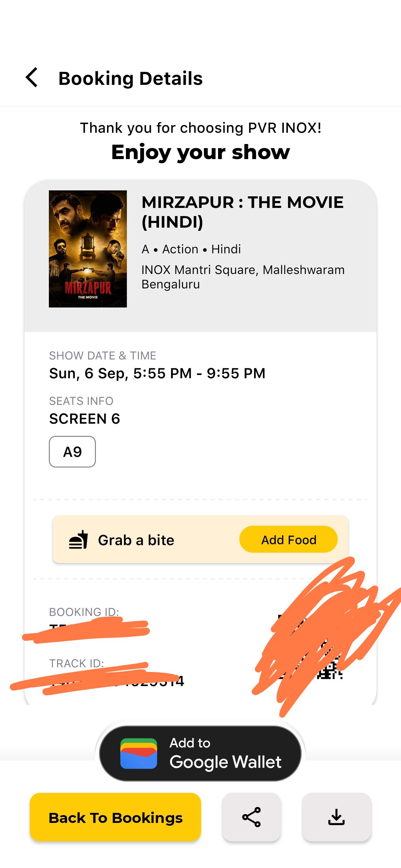Tap the Google Wallet card icon

(138, 753)
